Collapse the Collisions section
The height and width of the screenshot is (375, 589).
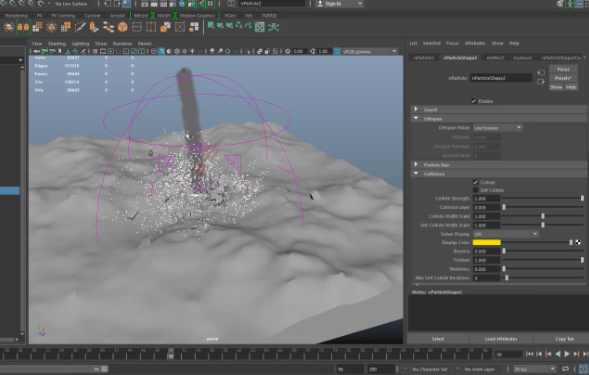pyautogui.click(x=499, y=174)
